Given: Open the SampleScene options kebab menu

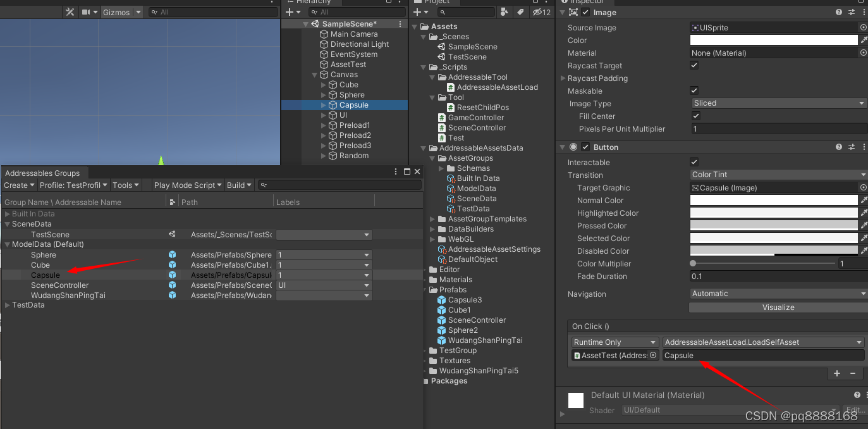Looking at the screenshot, I should coord(400,24).
